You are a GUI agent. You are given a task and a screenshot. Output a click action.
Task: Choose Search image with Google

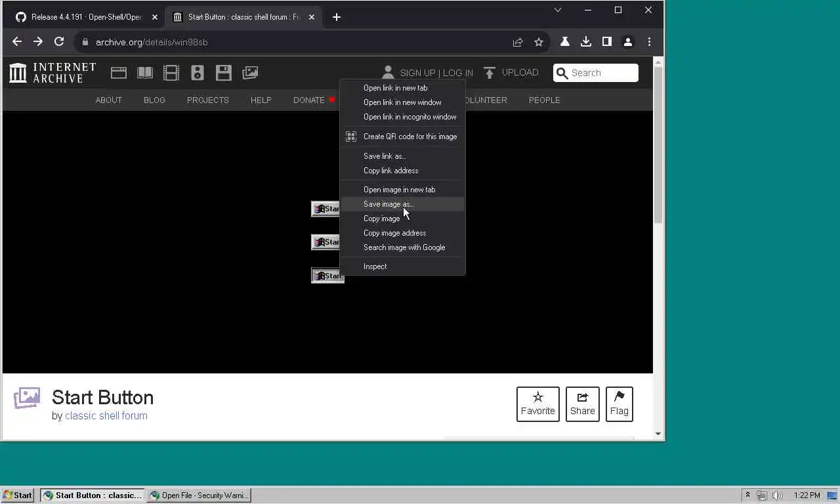tap(402, 247)
